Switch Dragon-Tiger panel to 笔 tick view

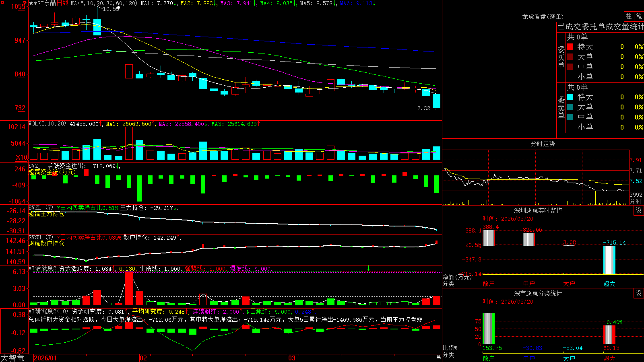pyautogui.click(x=639, y=16)
